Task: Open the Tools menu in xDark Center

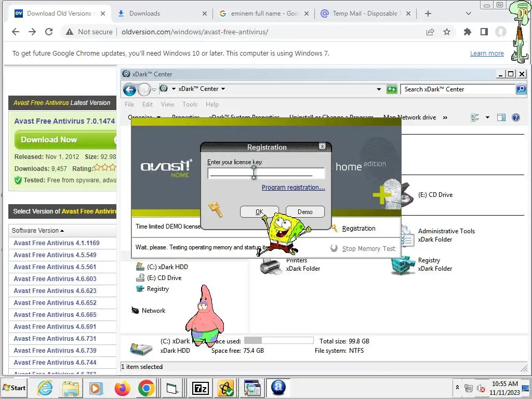Action: click(x=190, y=104)
